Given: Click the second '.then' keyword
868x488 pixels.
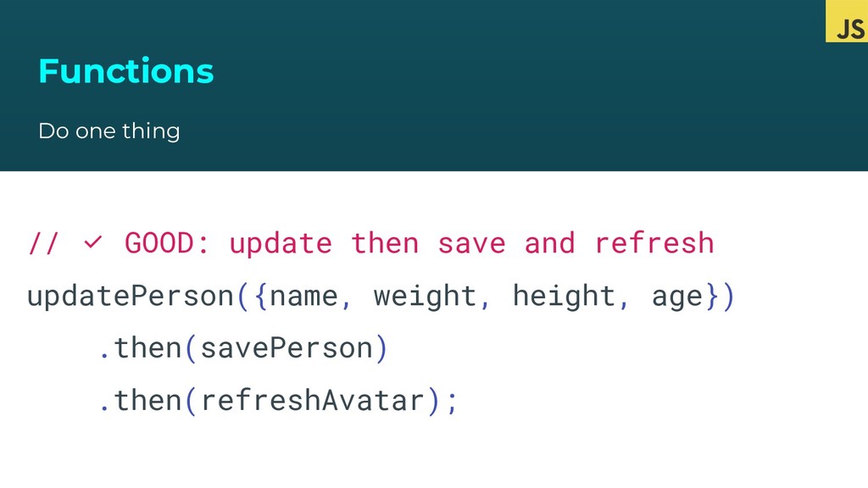Looking at the screenshot, I should (141, 400).
